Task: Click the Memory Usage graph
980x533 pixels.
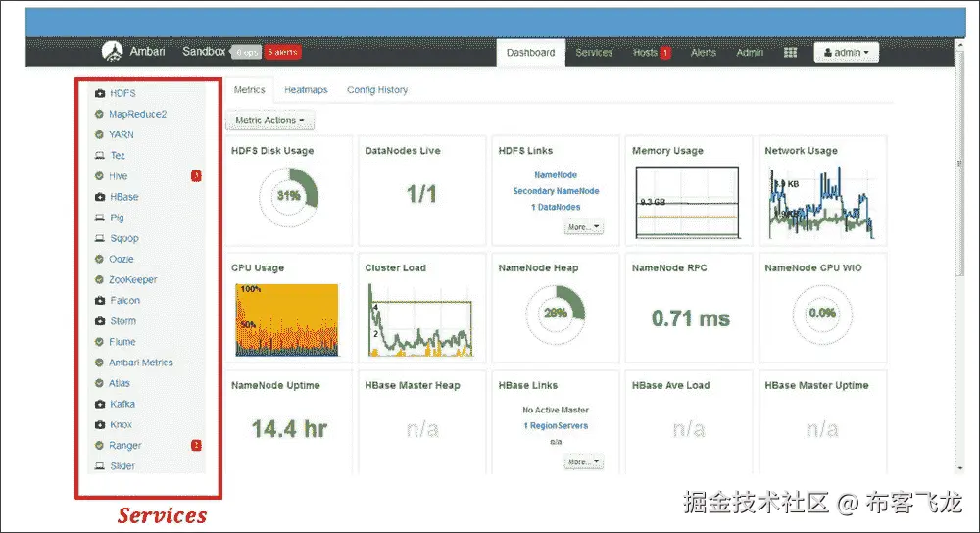Action: click(x=687, y=203)
